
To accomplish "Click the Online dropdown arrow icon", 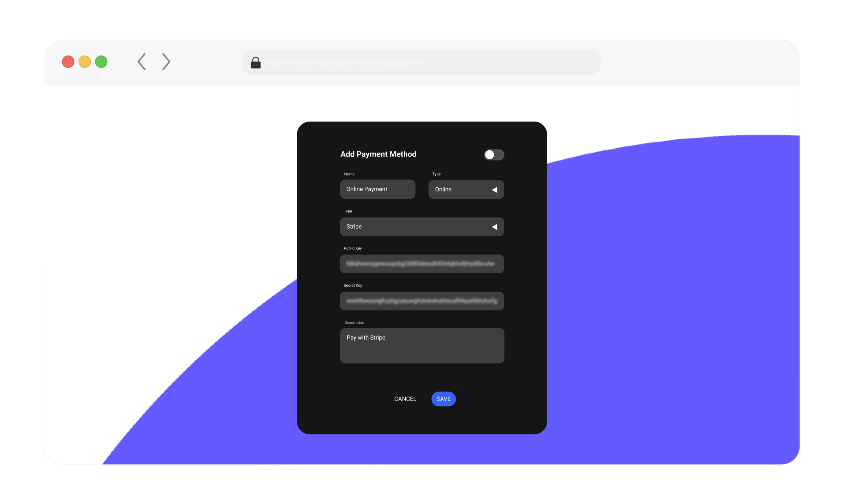I will [494, 190].
